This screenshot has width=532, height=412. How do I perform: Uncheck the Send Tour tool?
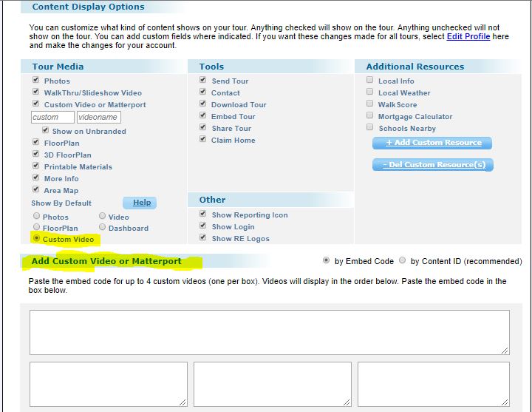point(203,81)
